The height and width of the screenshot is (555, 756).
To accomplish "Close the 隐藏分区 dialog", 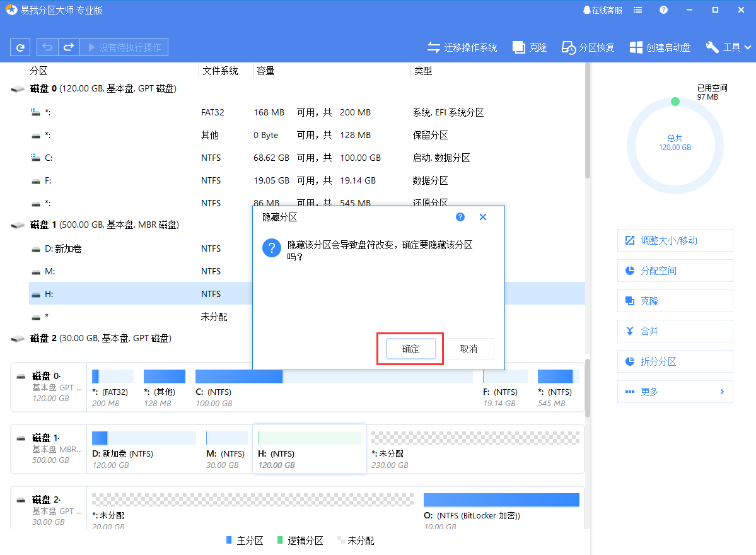I will [x=483, y=217].
